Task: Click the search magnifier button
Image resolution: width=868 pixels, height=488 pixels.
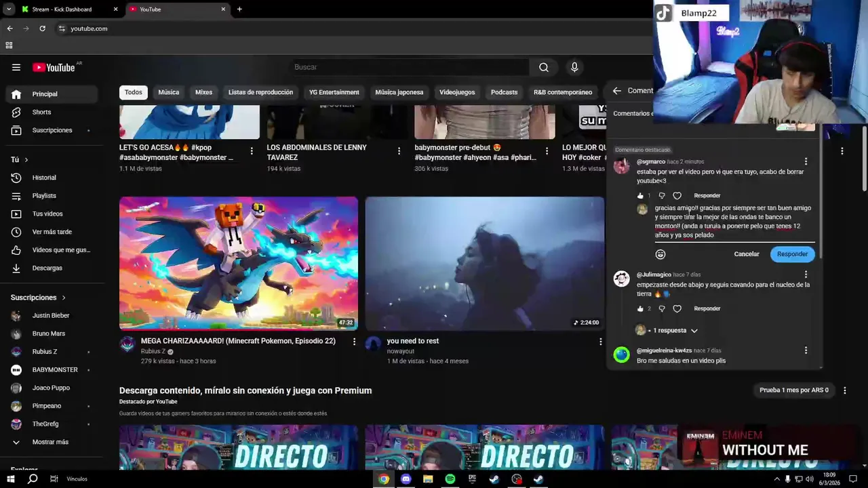Action: [544, 67]
